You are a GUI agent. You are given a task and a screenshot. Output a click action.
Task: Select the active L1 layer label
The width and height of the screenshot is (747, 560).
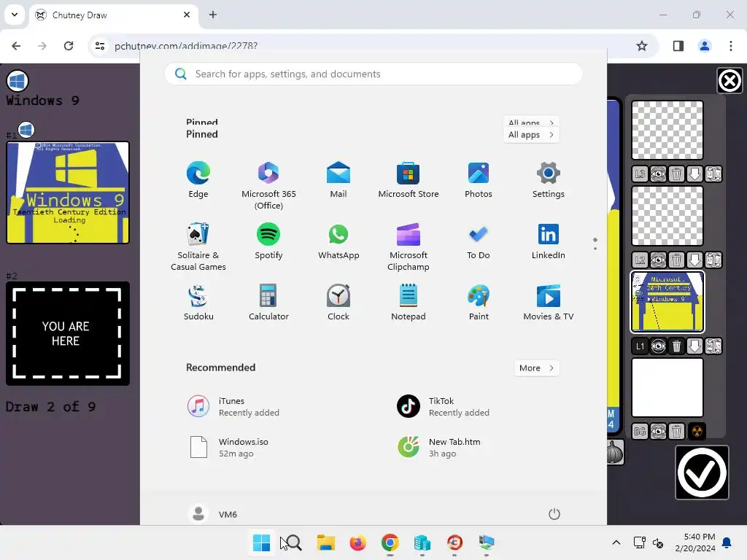pos(640,346)
